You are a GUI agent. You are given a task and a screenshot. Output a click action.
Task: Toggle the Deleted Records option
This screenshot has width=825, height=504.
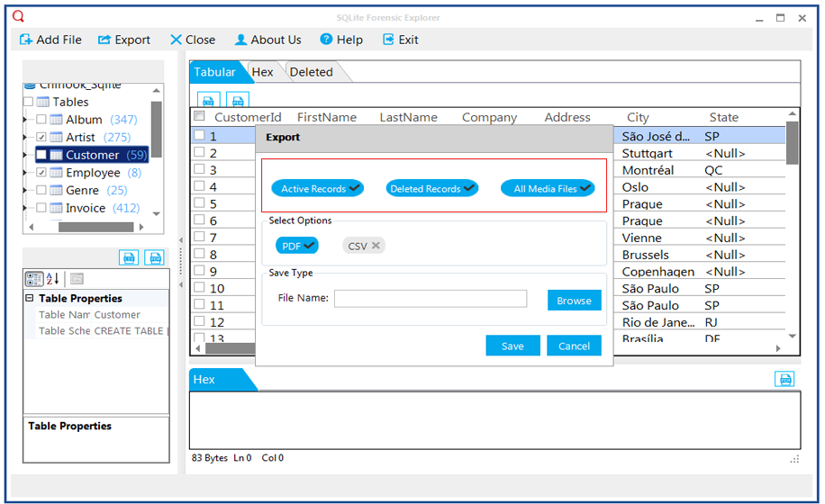point(431,189)
